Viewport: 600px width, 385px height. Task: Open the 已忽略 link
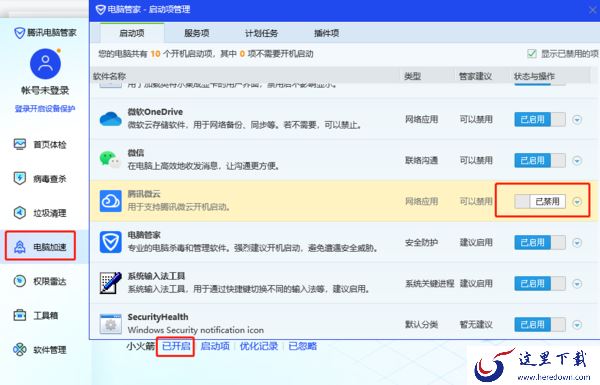click(303, 346)
